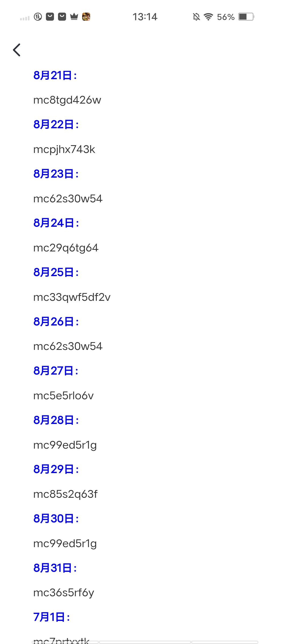Tap the 8月25日 date heading
Viewport: 290px width, 644px height.
coord(56,272)
